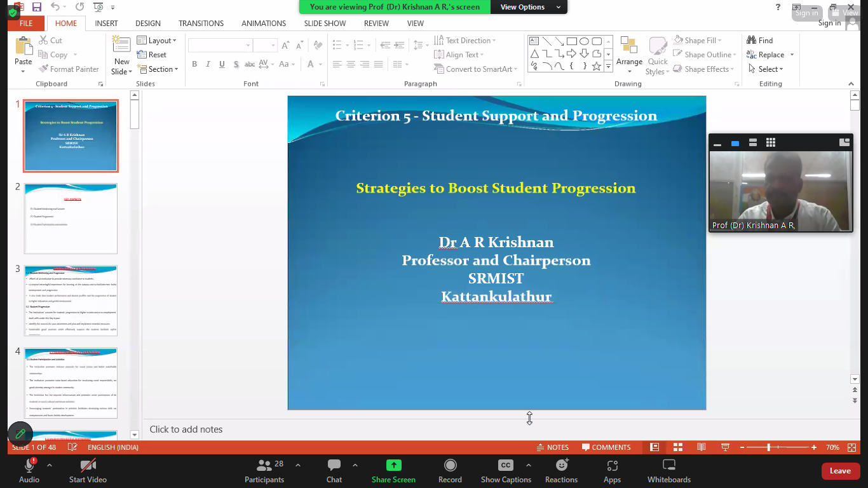Image resolution: width=868 pixels, height=488 pixels.
Task: Open Quick Styles gallery
Action: pyautogui.click(x=658, y=56)
